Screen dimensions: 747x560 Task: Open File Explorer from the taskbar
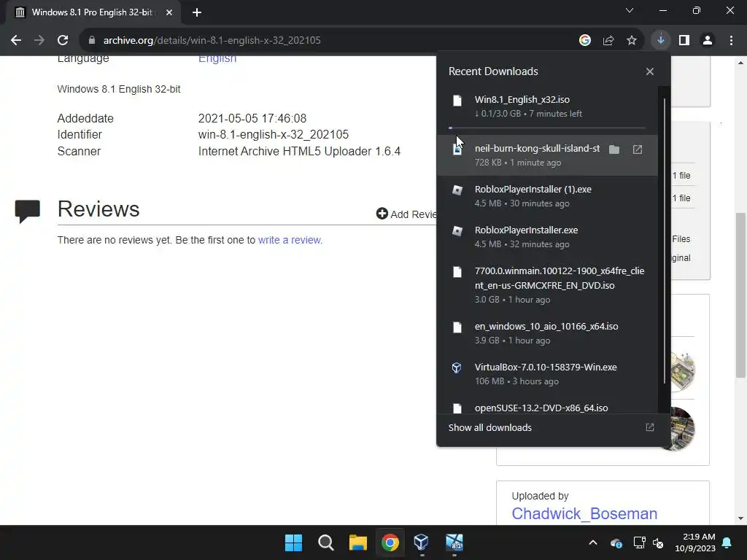[357, 542]
